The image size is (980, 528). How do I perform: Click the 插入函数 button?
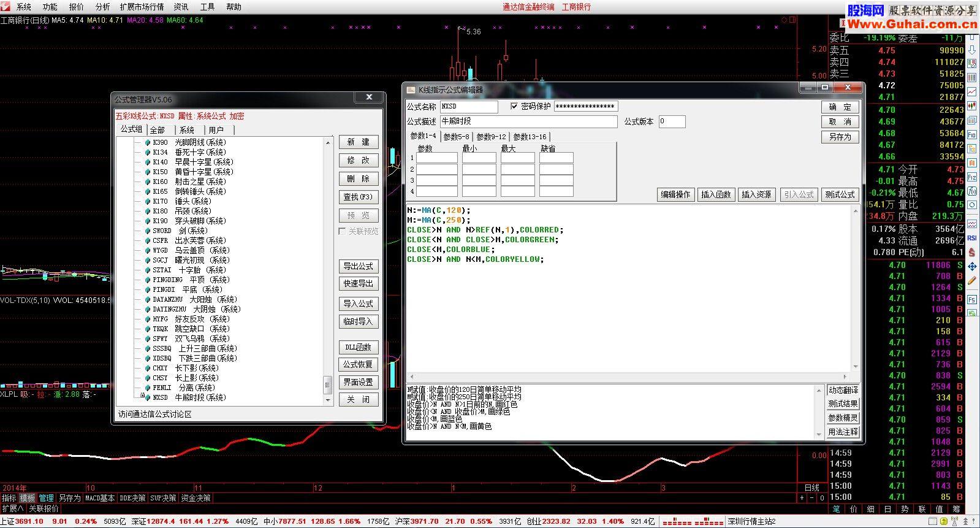716,194
